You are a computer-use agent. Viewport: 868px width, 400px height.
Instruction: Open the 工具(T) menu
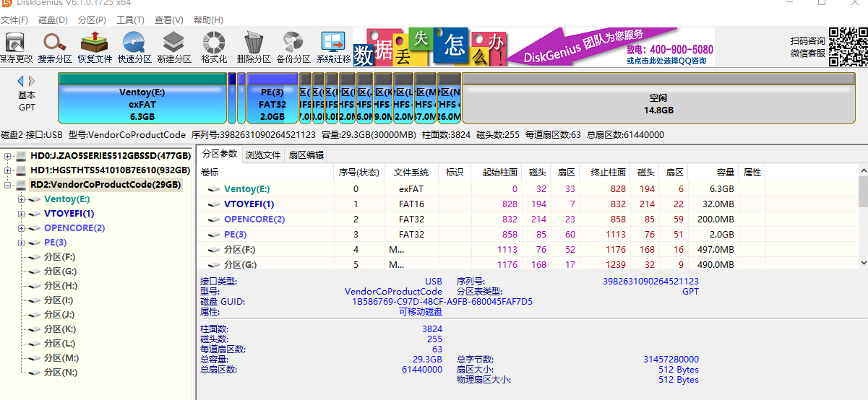[130, 20]
